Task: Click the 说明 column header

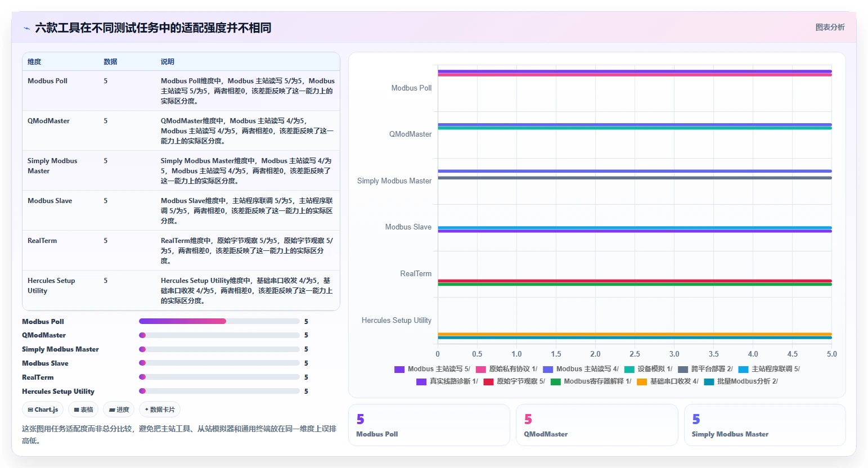Action: click(168, 62)
